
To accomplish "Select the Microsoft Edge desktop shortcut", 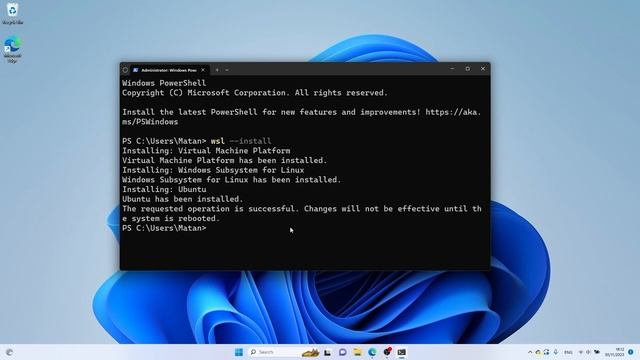I will [12, 50].
